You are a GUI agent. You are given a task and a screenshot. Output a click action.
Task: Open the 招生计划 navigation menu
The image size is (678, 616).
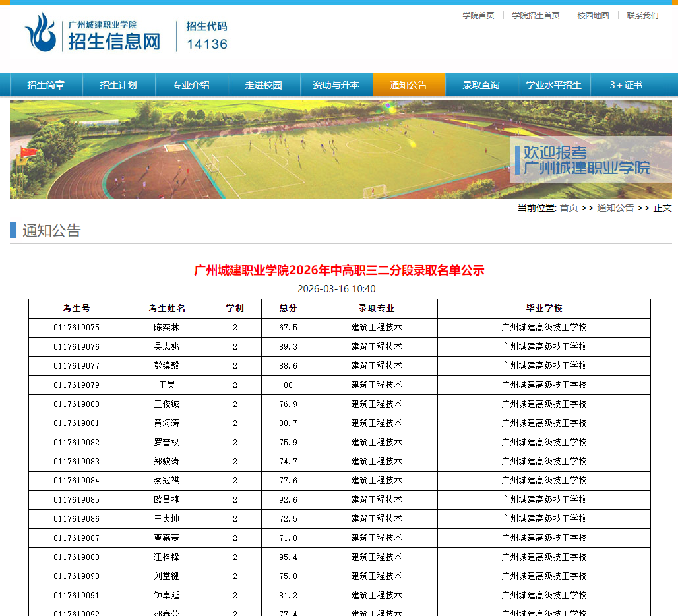[x=118, y=85]
